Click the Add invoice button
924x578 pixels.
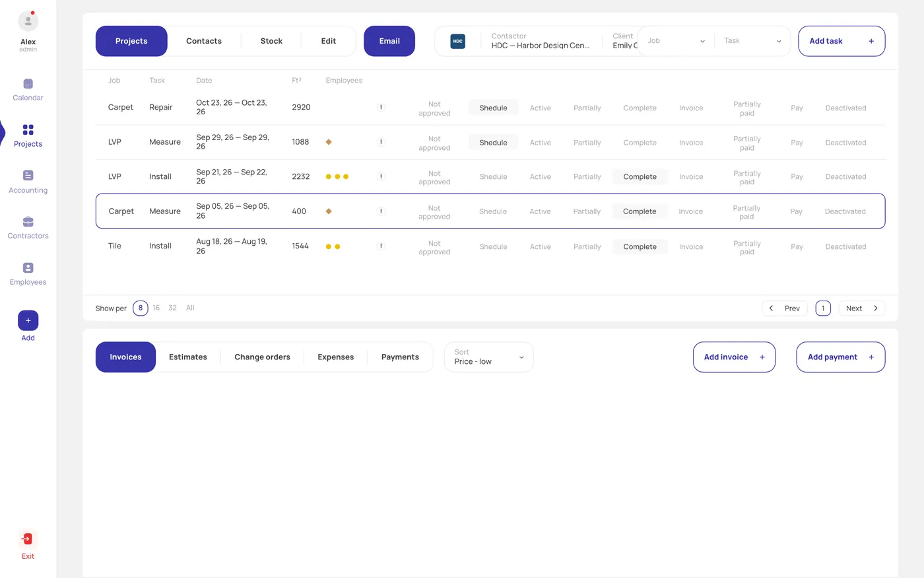coord(734,357)
